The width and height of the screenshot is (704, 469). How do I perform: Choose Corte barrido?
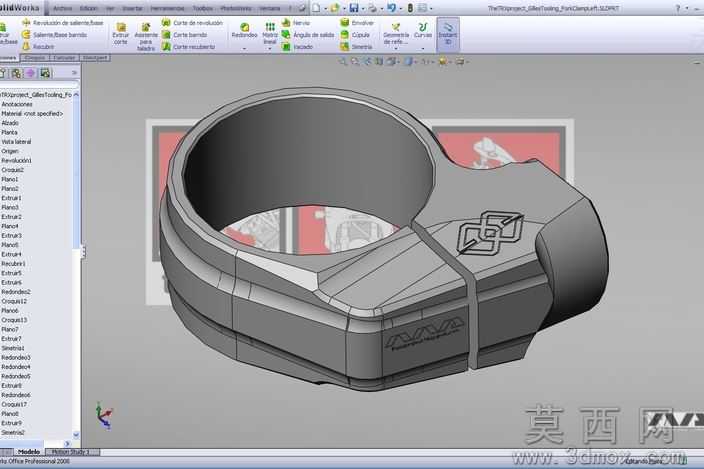[x=185, y=35]
